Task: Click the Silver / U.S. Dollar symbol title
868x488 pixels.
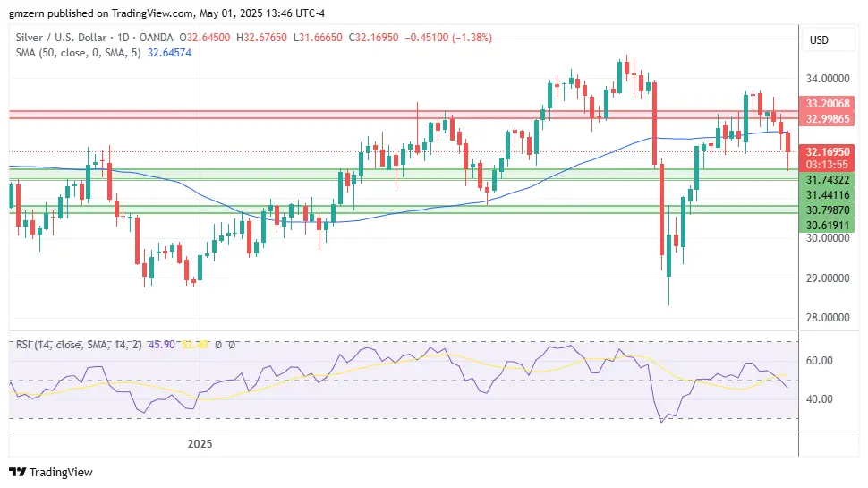Action: [61, 37]
